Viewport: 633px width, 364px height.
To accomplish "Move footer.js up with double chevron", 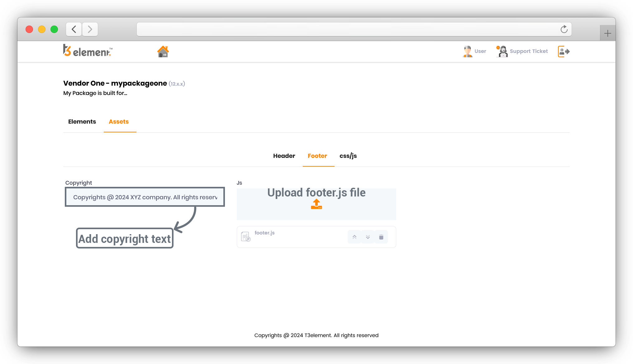I will 354,237.
